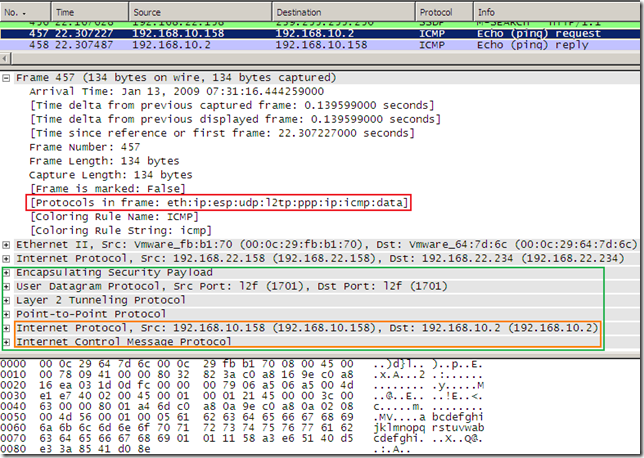644x458 pixels.
Task: Expand Internet Control Message Protocol node
Action: coord(8,342)
